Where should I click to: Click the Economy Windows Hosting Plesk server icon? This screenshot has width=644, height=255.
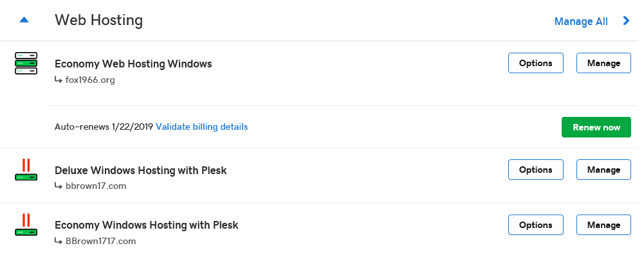(26, 225)
